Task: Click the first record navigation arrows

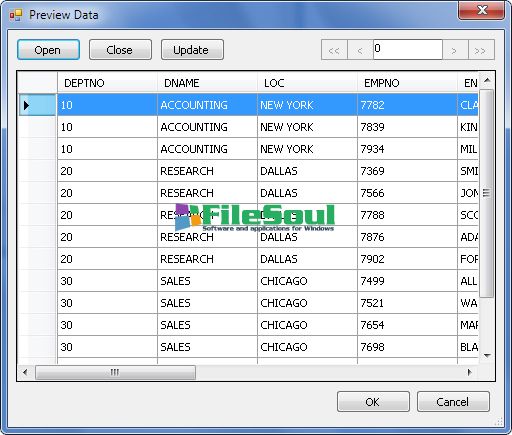Action: 334,50
